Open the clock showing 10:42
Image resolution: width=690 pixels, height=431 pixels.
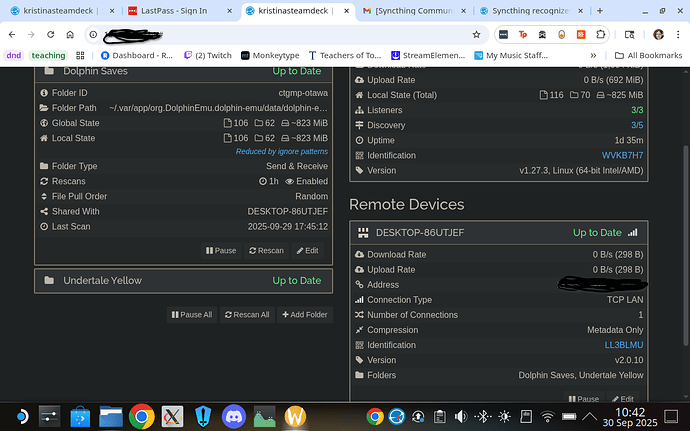630,417
